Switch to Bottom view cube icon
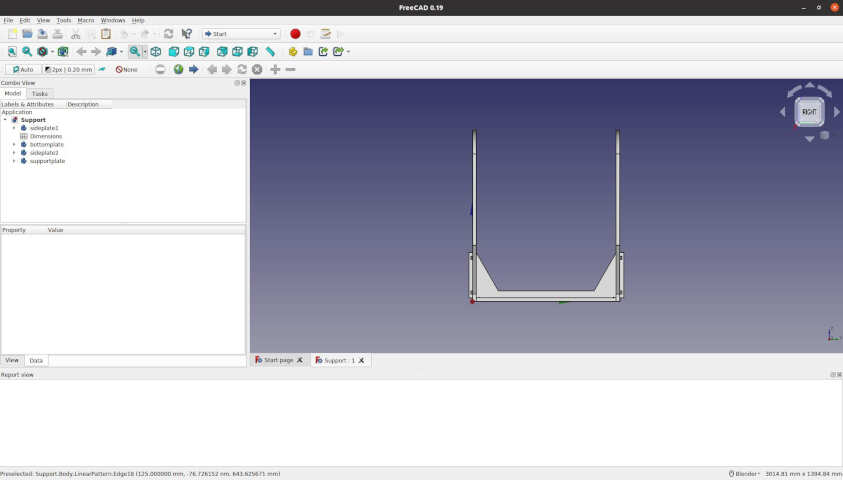The image size is (843, 480). point(237,52)
